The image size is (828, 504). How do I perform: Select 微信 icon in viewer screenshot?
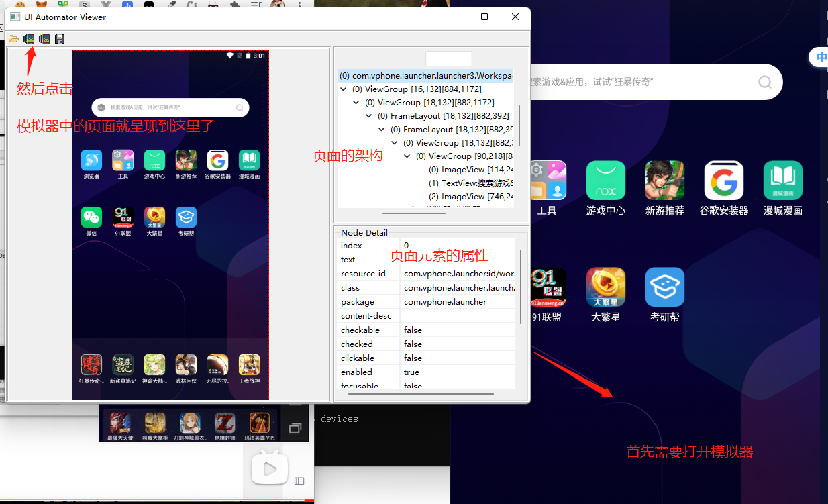click(91, 217)
